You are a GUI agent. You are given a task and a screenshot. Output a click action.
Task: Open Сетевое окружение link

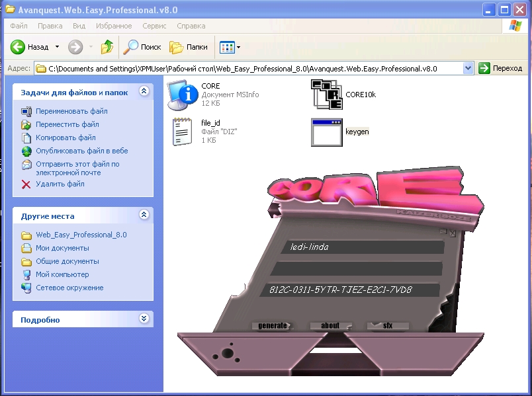coord(69,288)
